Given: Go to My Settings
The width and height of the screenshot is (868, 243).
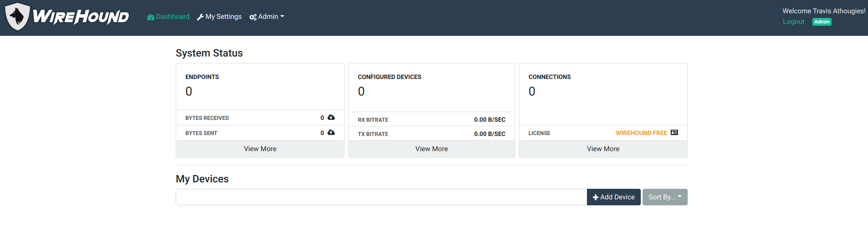Looking at the screenshot, I should coord(223,17).
